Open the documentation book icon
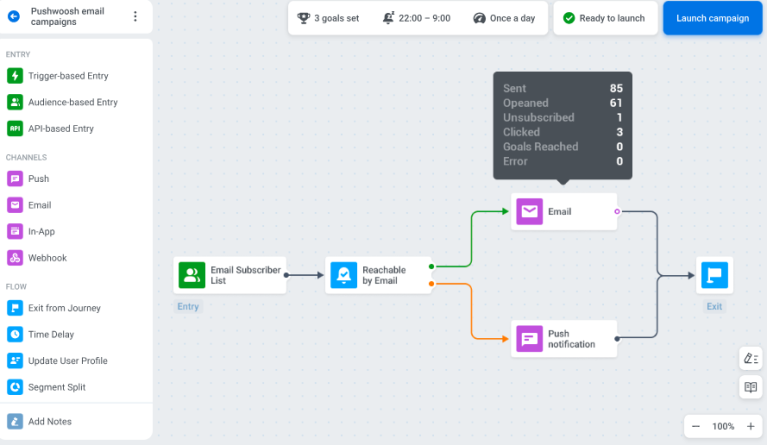767x445 pixels. pyautogui.click(x=751, y=387)
